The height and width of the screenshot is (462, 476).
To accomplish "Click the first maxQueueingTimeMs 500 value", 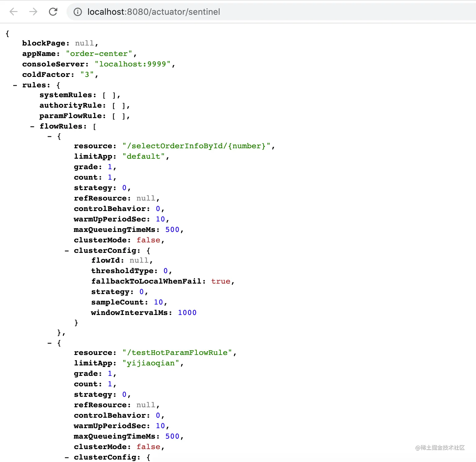I will 172,230.
